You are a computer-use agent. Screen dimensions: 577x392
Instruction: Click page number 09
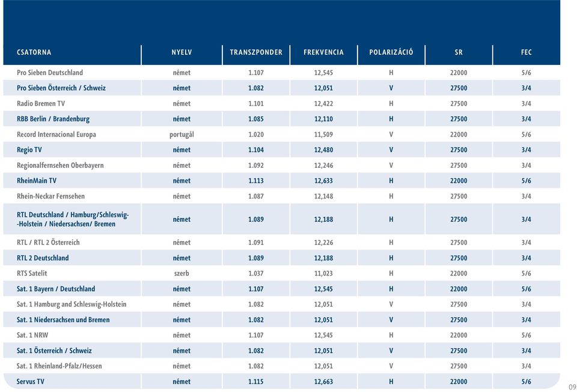point(572,387)
